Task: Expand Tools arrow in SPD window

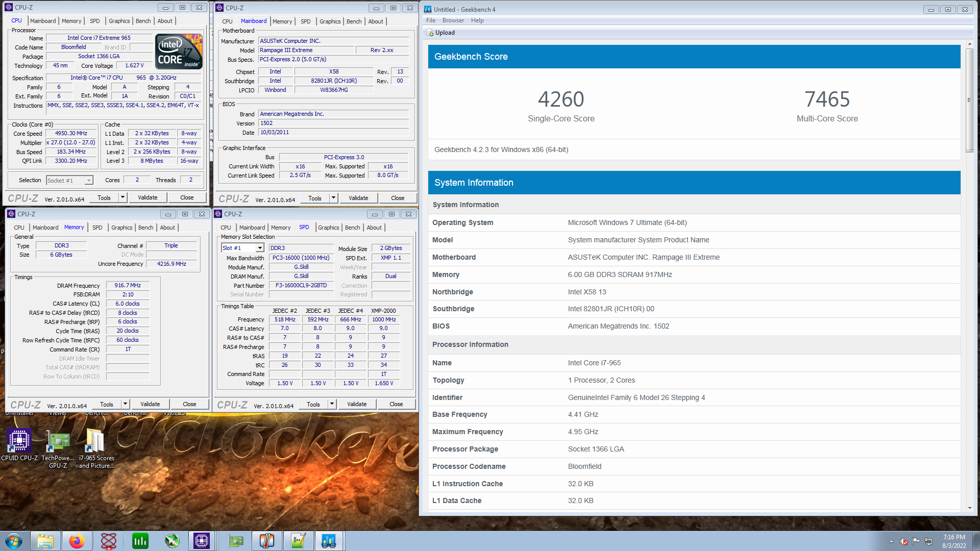Action: [x=332, y=404]
